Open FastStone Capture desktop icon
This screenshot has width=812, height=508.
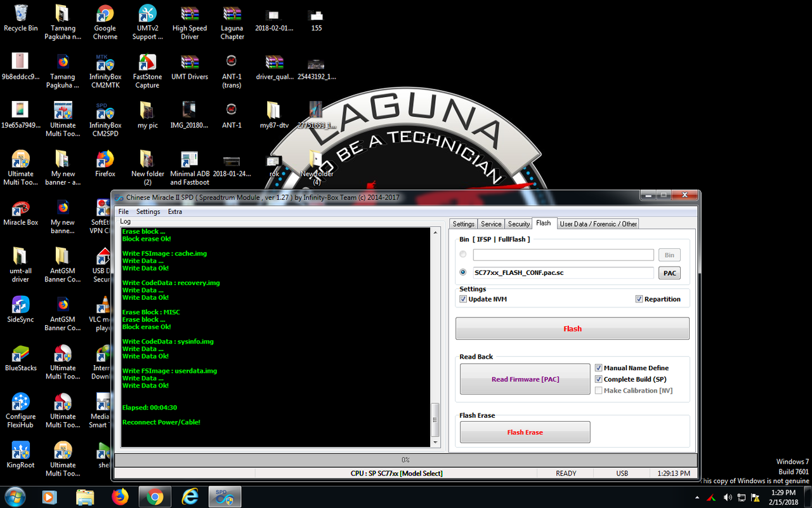click(147, 71)
